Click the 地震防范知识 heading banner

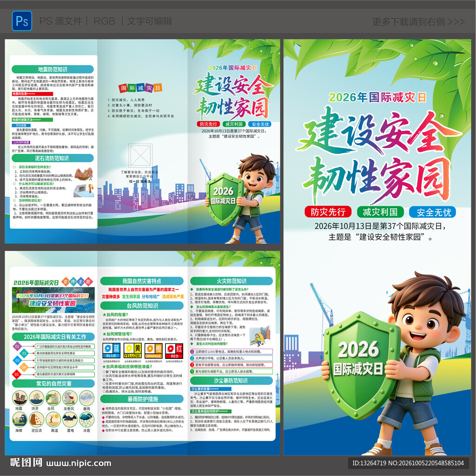(53, 69)
